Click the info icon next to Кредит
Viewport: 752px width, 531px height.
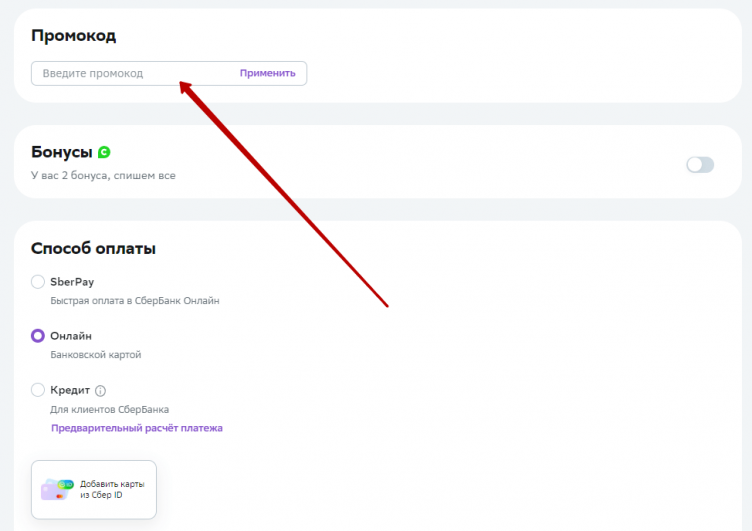tap(100, 391)
